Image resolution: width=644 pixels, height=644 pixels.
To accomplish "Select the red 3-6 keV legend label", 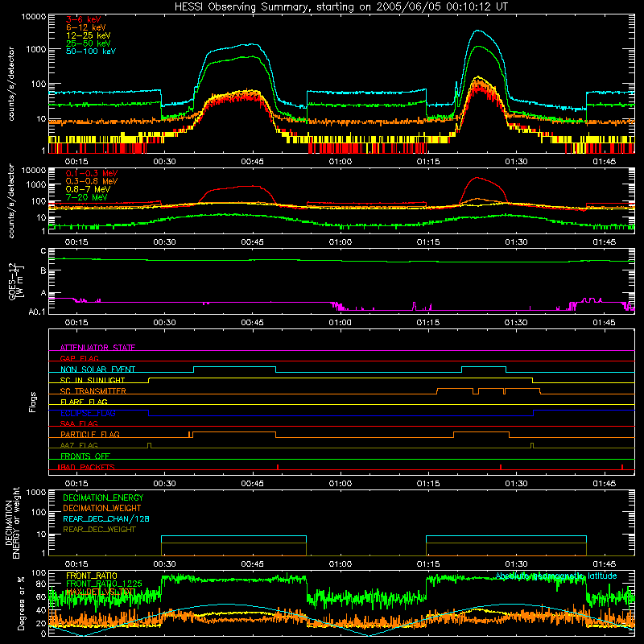I will point(83,19).
